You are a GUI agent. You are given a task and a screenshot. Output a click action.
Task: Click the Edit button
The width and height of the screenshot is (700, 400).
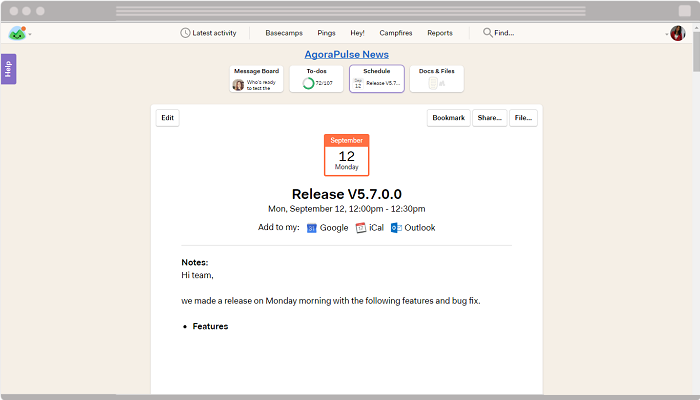tap(167, 118)
